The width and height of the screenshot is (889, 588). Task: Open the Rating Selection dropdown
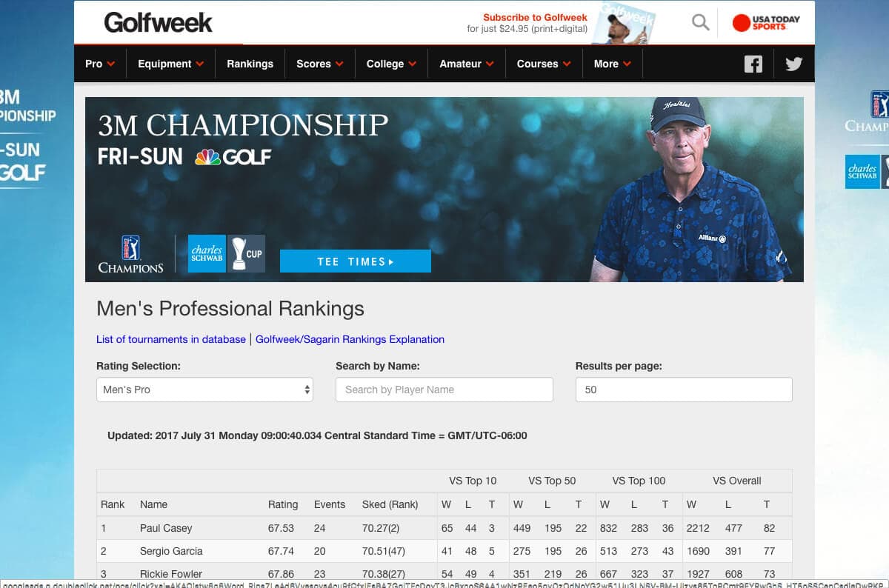[204, 390]
